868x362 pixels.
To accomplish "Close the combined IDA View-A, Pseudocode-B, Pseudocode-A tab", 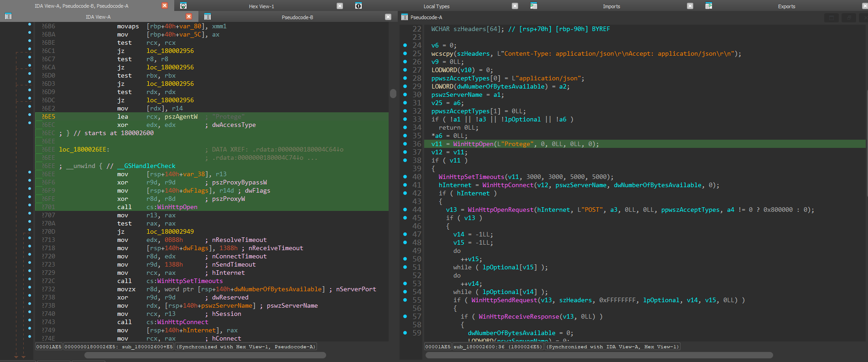I will 165,6.
